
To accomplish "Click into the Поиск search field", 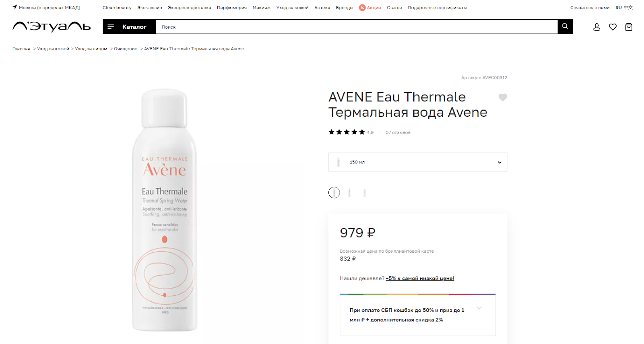I will pyautogui.click(x=357, y=27).
